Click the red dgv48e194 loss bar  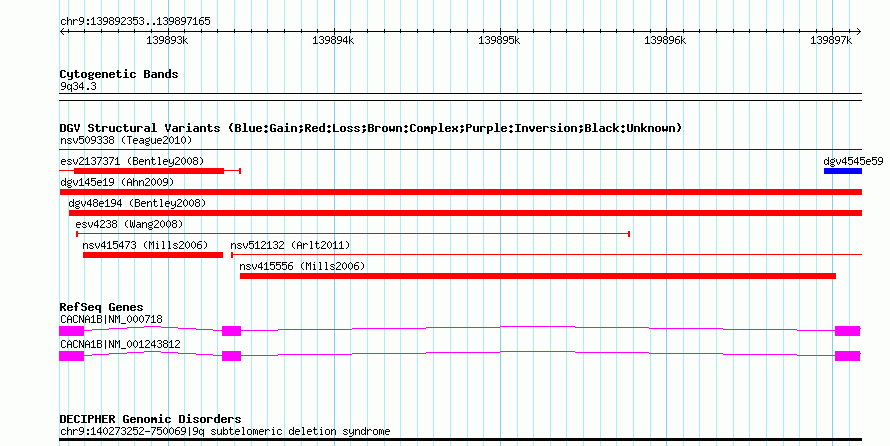[465, 213]
